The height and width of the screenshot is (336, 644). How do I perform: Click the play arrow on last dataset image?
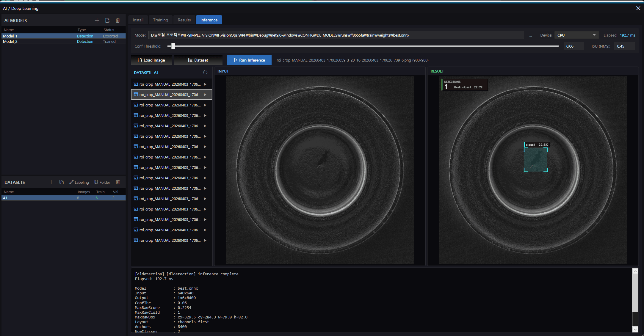(x=205, y=241)
